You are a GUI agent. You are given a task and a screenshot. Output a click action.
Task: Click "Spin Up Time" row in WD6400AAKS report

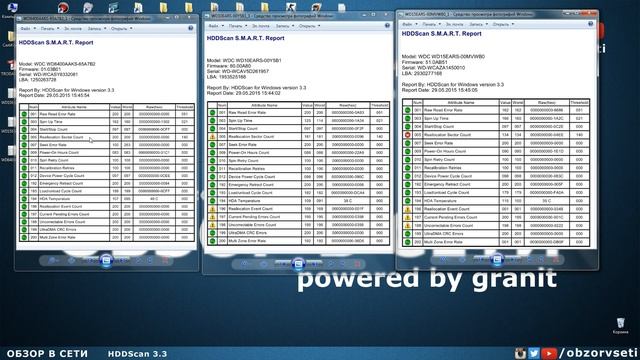(107, 122)
